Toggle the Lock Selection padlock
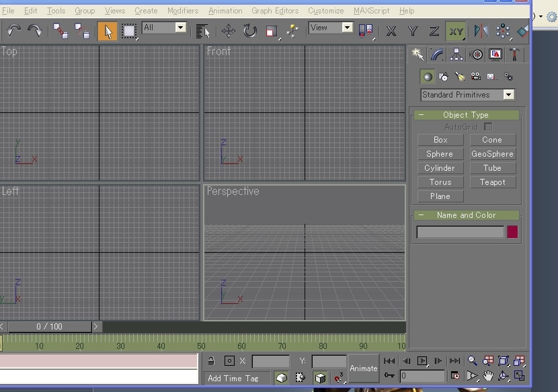The width and height of the screenshot is (558, 392). [x=211, y=360]
